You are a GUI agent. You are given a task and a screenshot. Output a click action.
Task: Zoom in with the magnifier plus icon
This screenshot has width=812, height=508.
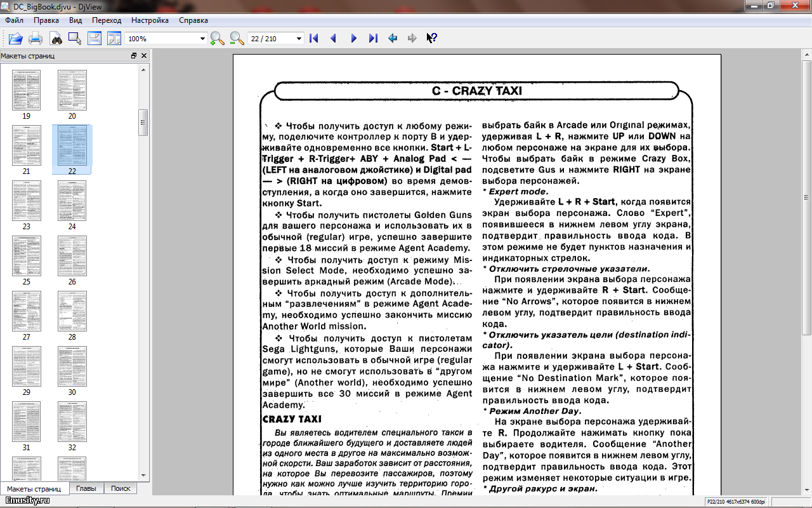[x=218, y=39]
